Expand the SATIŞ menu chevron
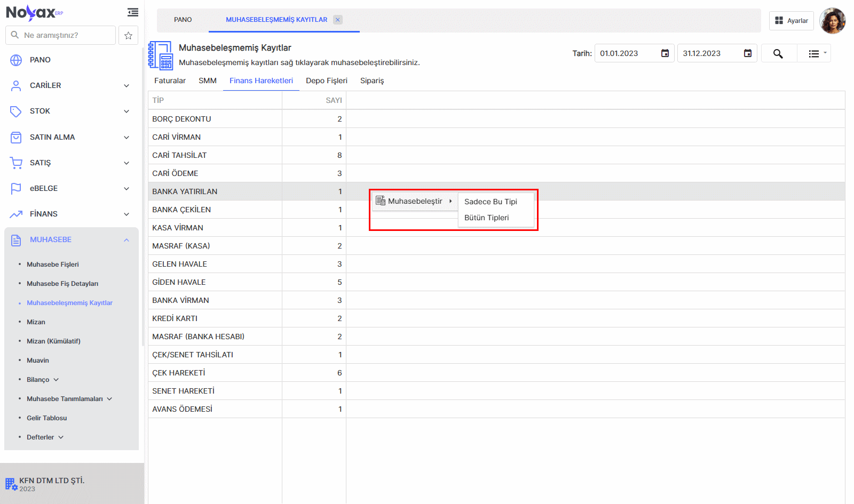Viewport: 854px width, 504px height. 126,163
